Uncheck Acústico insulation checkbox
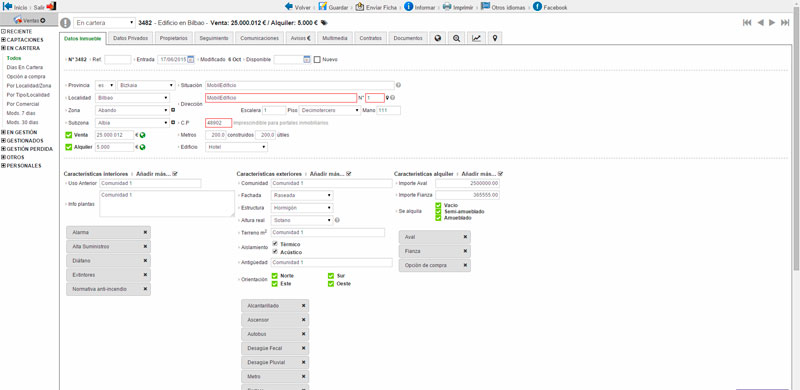This screenshot has height=390, width=800. click(x=275, y=252)
